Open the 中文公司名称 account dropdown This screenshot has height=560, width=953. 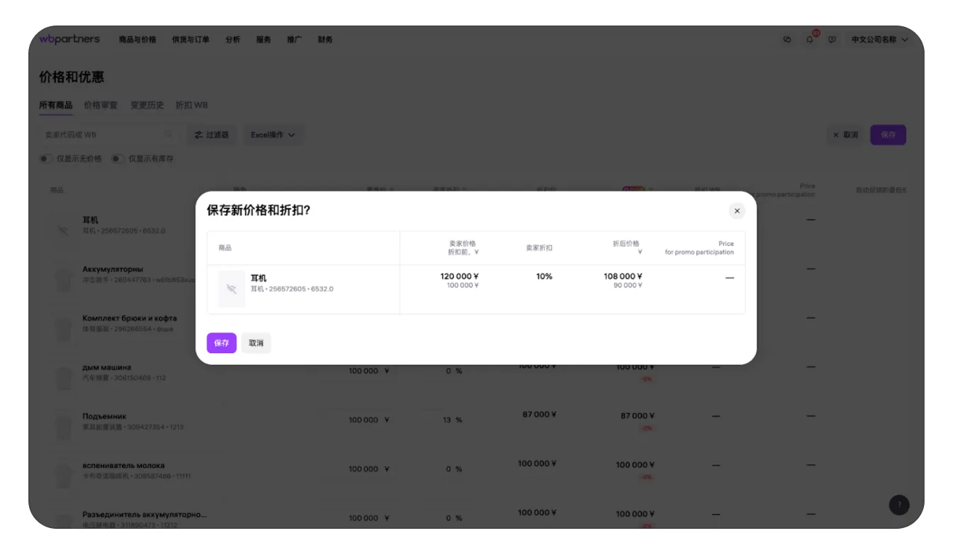pyautogui.click(x=879, y=40)
